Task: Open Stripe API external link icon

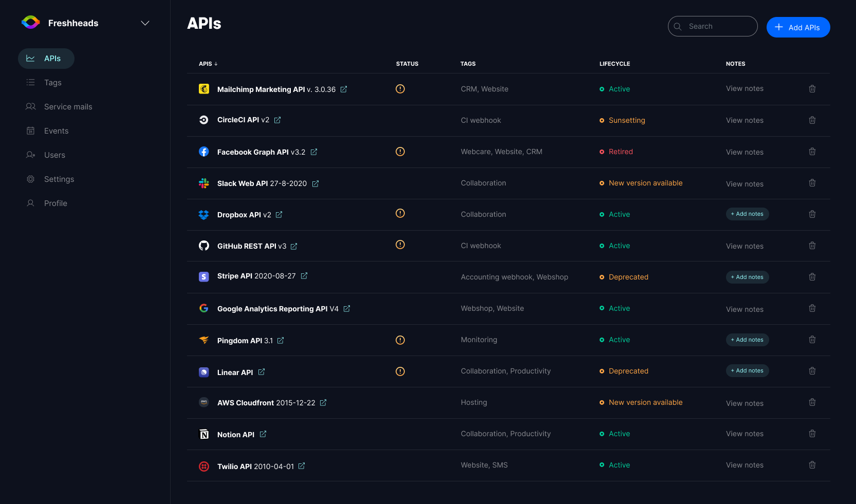Action: coord(304,276)
